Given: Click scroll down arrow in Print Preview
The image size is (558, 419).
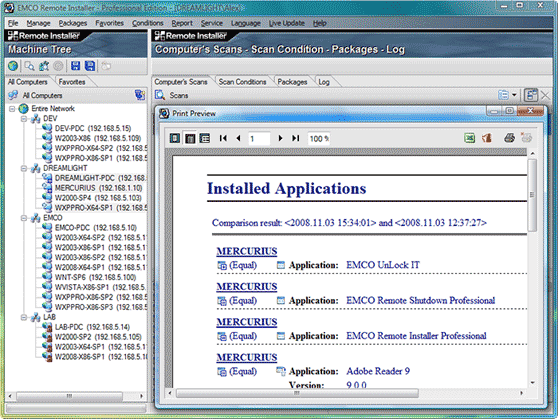Looking at the screenshot, I should pos(532,383).
